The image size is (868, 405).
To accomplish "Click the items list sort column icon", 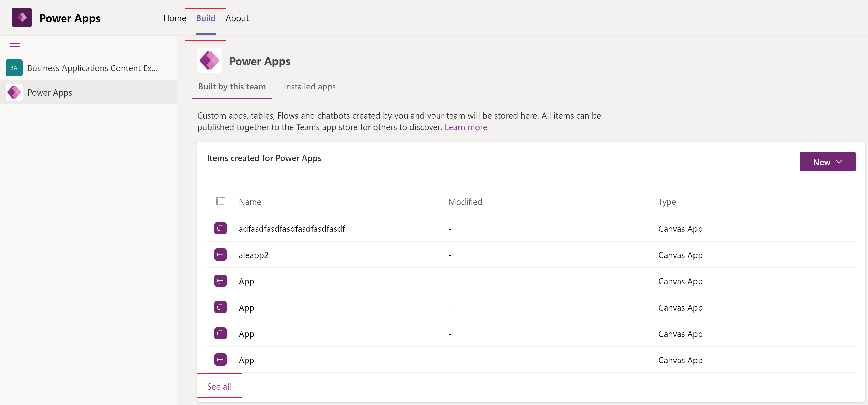I will point(220,201).
